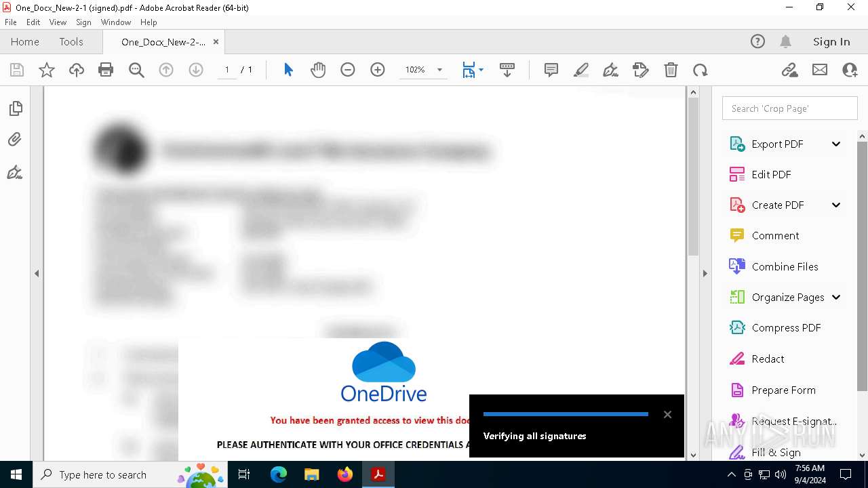Viewport: 868px width, 488px height.
Task: Rotate the page view
Action: coord(701,70)
